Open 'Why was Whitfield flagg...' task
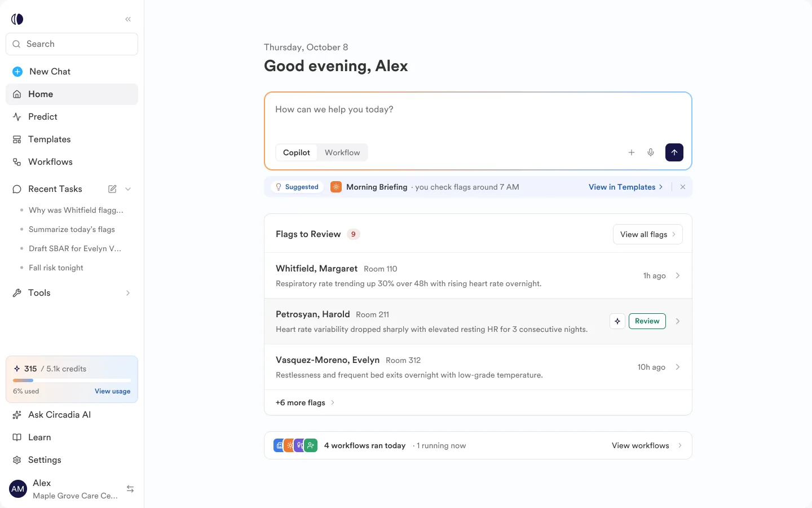The height and width of the screenshot is (508, 812). click(x=76, y=210)
